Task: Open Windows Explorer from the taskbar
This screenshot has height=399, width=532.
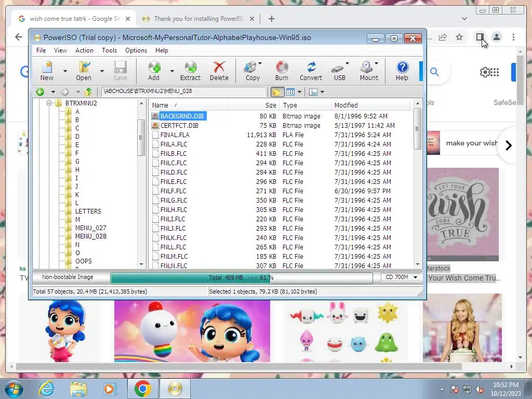Action: (78, 389)
